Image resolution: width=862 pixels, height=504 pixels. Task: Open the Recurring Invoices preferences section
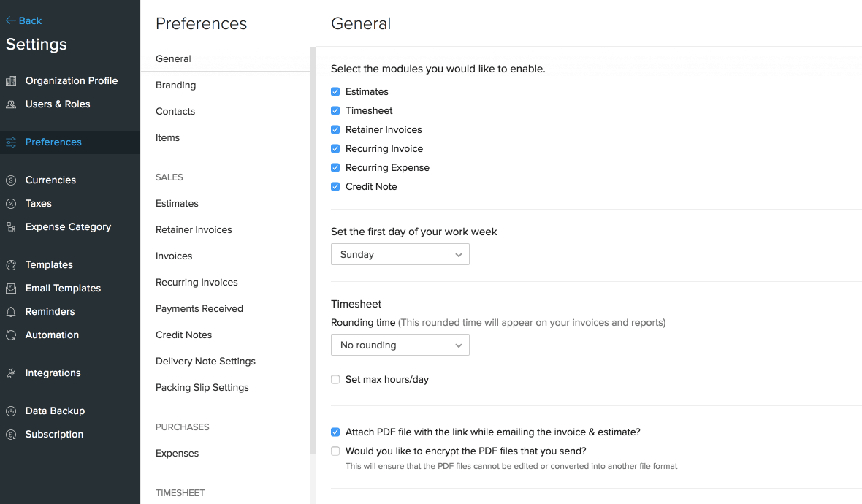(197, 282)
